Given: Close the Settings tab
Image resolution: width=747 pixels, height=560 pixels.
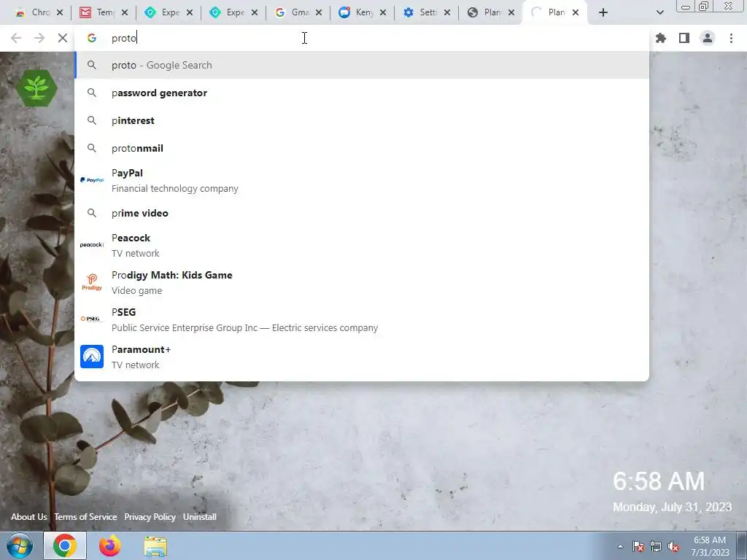Looking at the screenshot, I should coord(447,12).
